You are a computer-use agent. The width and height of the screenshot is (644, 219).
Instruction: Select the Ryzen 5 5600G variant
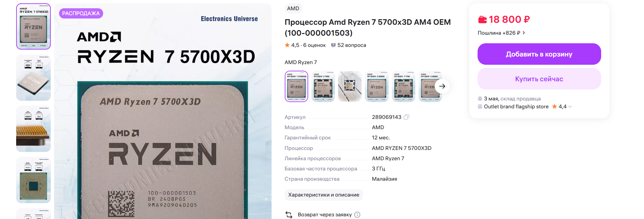click(x=377, y=87)
